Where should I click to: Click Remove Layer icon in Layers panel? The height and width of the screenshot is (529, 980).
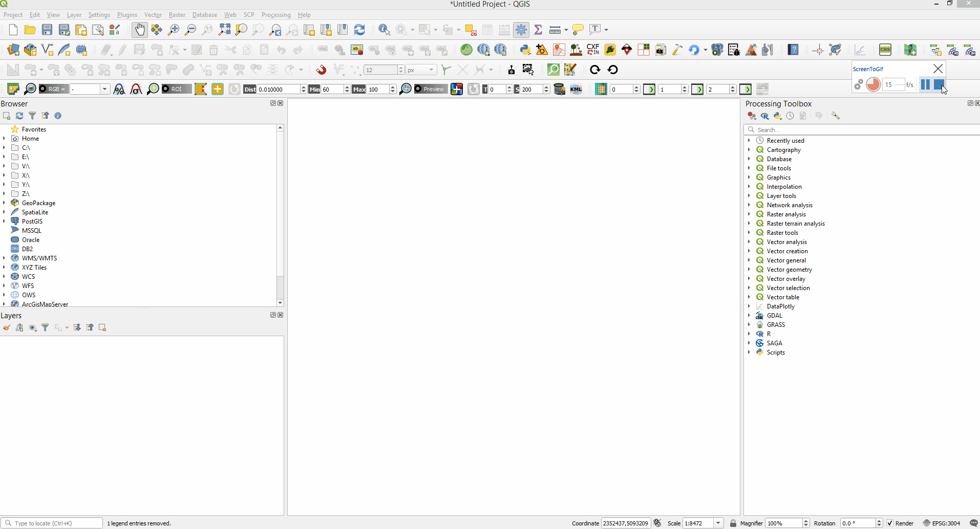coord(102,327)
